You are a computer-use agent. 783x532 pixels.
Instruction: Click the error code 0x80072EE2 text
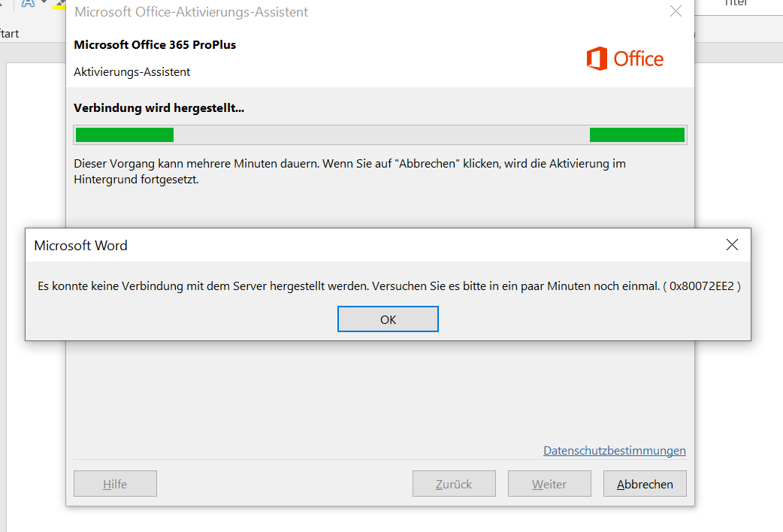(702, 286)
